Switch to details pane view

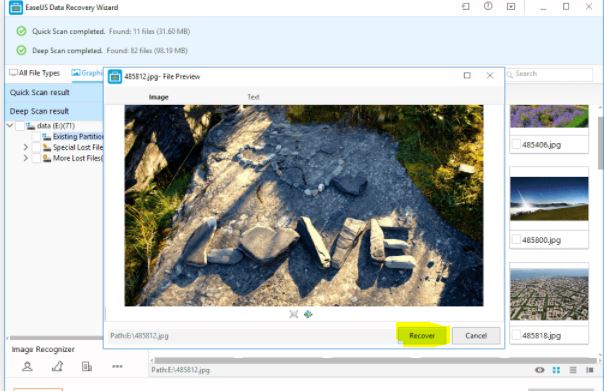590,370
